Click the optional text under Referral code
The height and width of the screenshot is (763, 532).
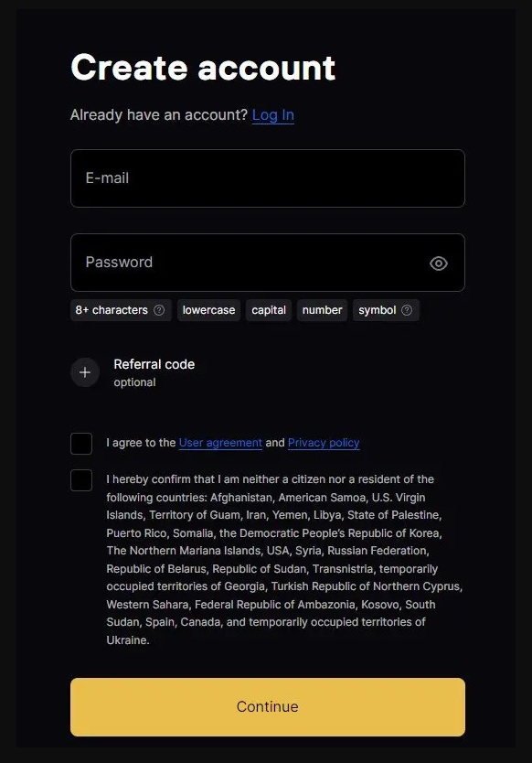134,382
